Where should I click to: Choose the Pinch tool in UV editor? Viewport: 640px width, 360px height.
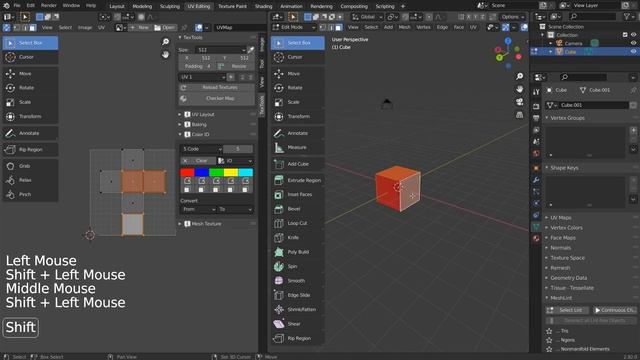[30, 194]
